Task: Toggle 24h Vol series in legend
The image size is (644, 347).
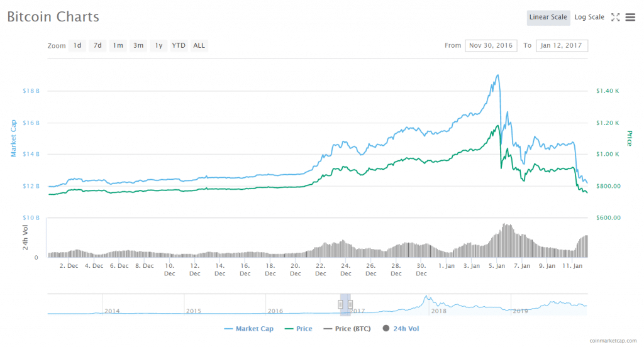Action: click(401, 329)
